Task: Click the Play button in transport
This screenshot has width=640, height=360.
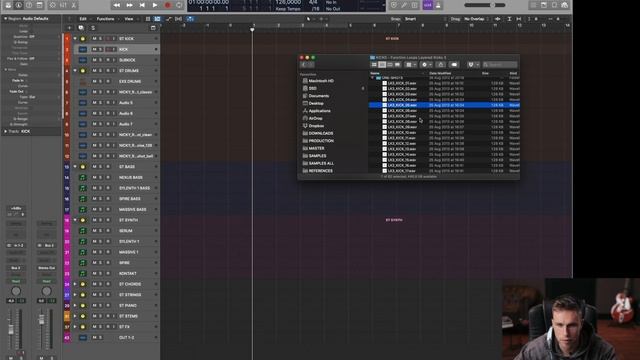Action: coord(155,5)
